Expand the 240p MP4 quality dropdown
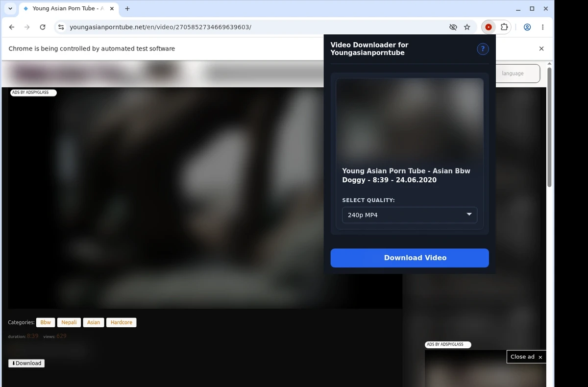588x387 pixels. pos(410,215)
